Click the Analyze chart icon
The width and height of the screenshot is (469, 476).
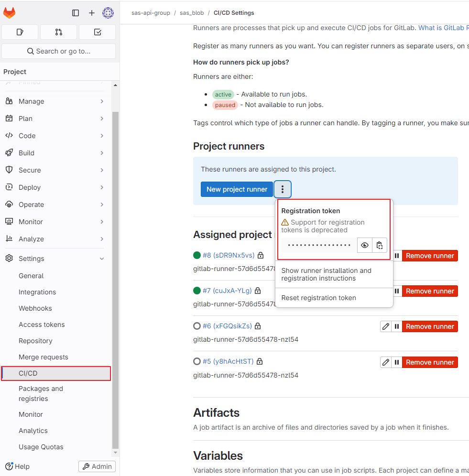coord(9,238)
